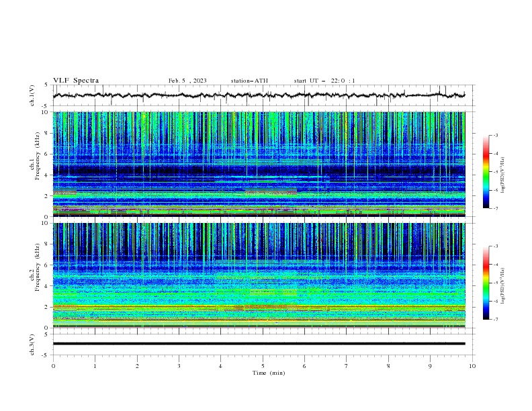This screenshot has width=532, height=411.
Task: Click the "Time (min)" axis label
Action: (x=269, y=373)
